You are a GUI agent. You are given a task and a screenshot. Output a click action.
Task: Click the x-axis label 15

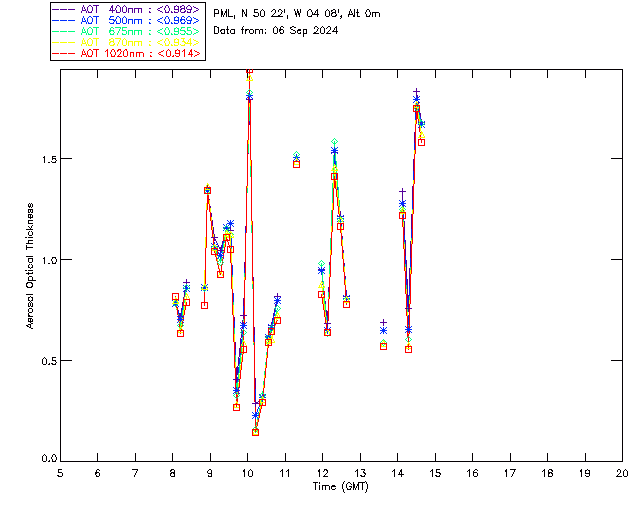tap(435, 473)
